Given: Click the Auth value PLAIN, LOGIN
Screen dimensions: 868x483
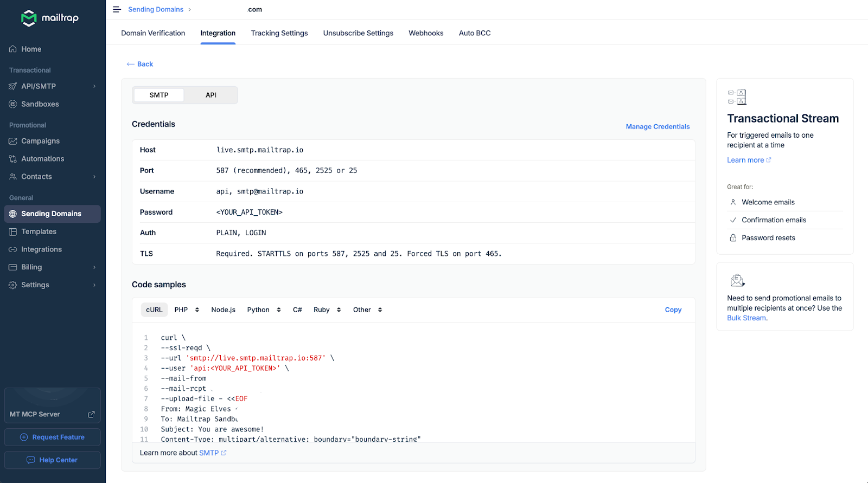Looking at the screenshot, I should click(x=241, y=233).
